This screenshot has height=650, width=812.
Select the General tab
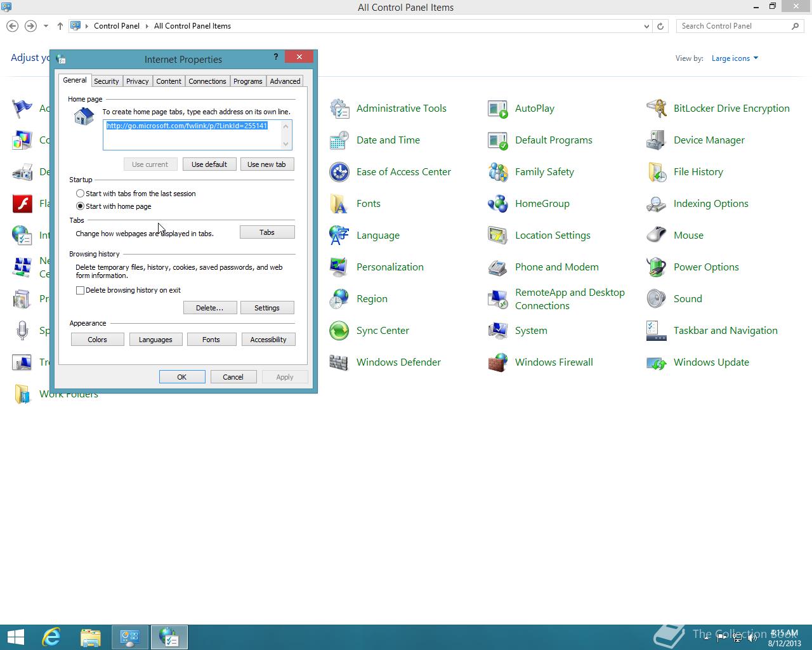75,80
